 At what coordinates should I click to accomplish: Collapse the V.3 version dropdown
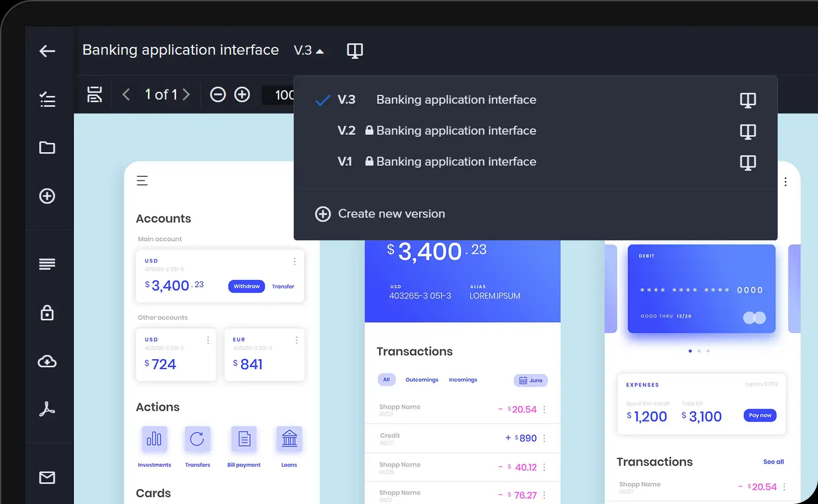[309, 51]
